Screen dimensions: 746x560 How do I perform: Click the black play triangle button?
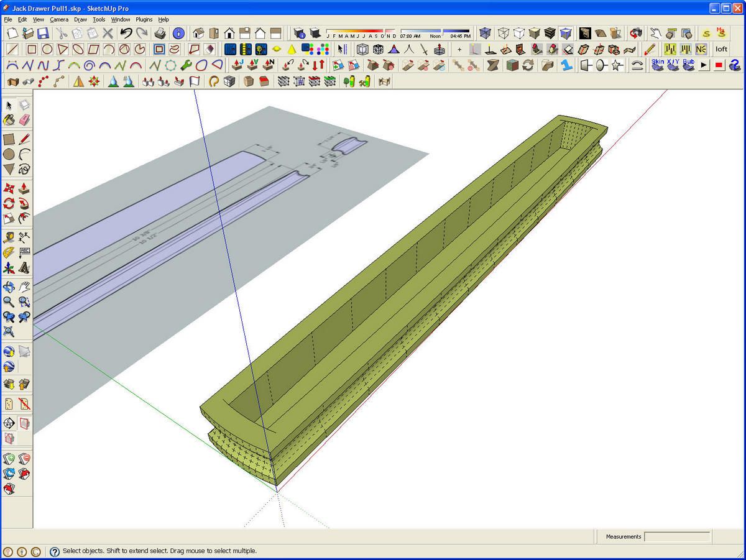click(704, 65)
